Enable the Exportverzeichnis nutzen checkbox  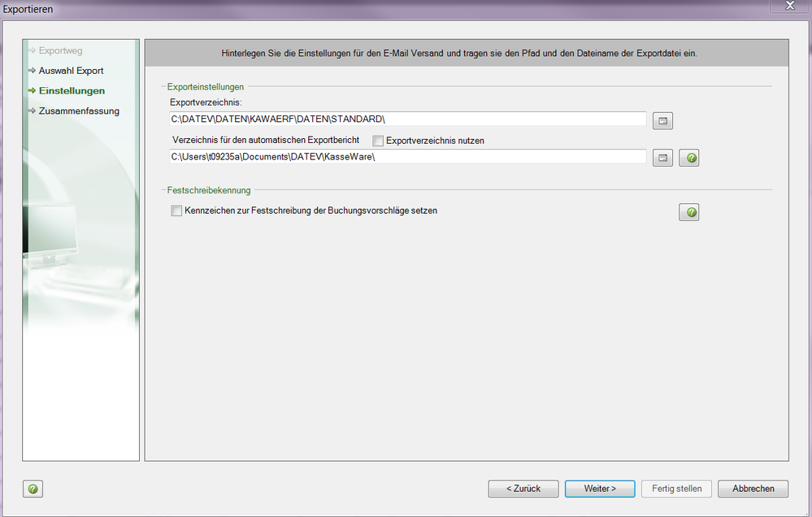[378, 141]
